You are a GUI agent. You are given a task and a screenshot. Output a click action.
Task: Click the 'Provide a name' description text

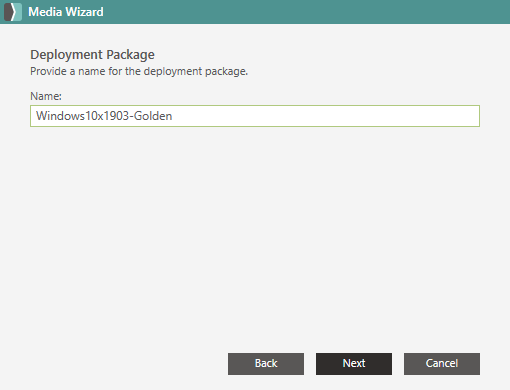click(139, 71)
